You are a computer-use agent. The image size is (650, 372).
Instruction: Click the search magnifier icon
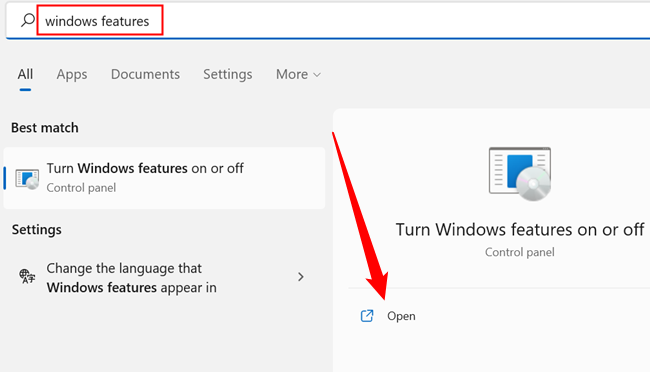(28, 20)
